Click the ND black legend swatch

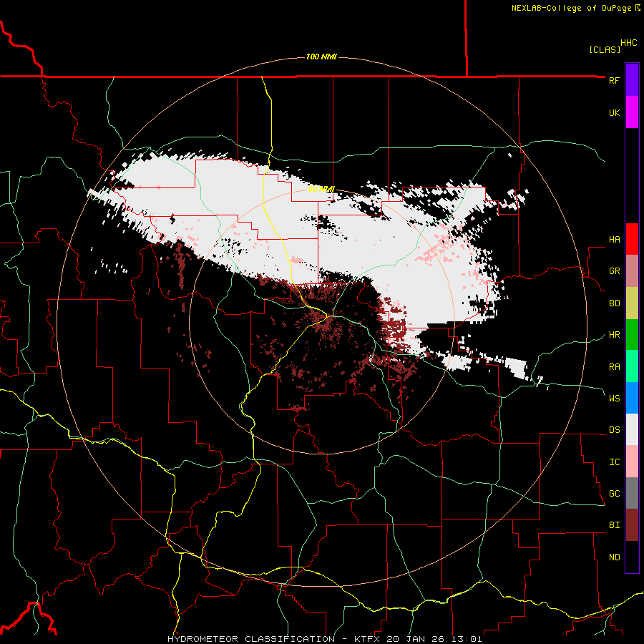click(632, 557)
